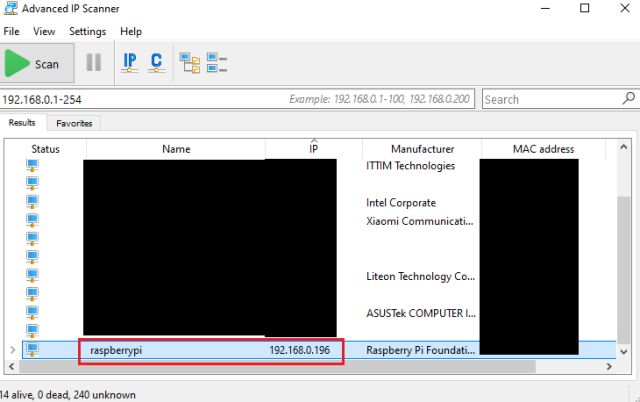Click horizontal scrollbar right arrow

[x=609, y=366]
